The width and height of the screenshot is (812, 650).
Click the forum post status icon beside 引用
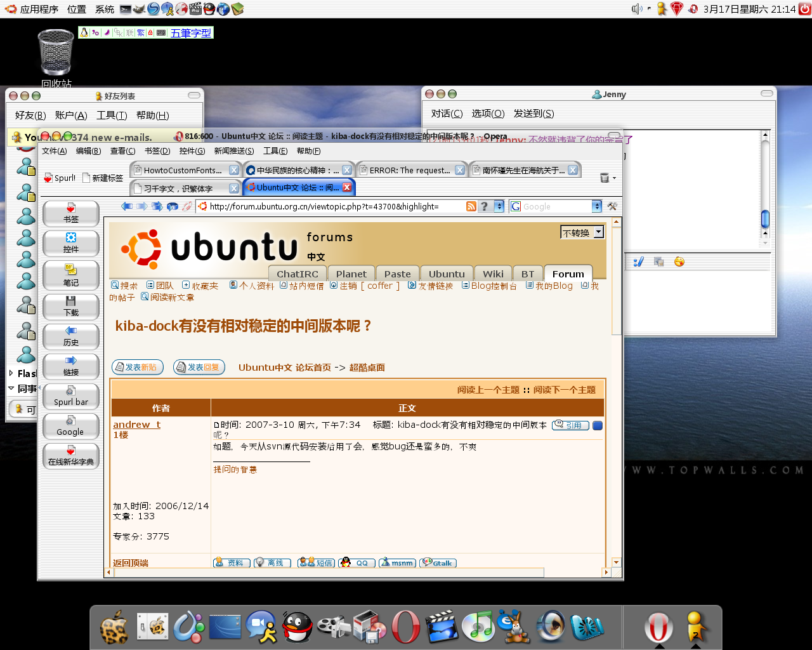point(597,425)
